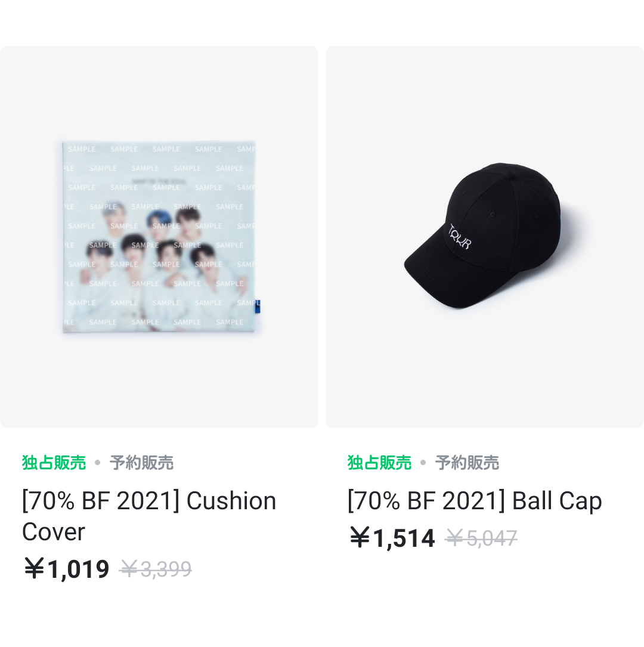Screen dimensions: 644x647
Task: Click the white TOUR logo on the cap
Action: pyautogui.click(x=460, y=237)
